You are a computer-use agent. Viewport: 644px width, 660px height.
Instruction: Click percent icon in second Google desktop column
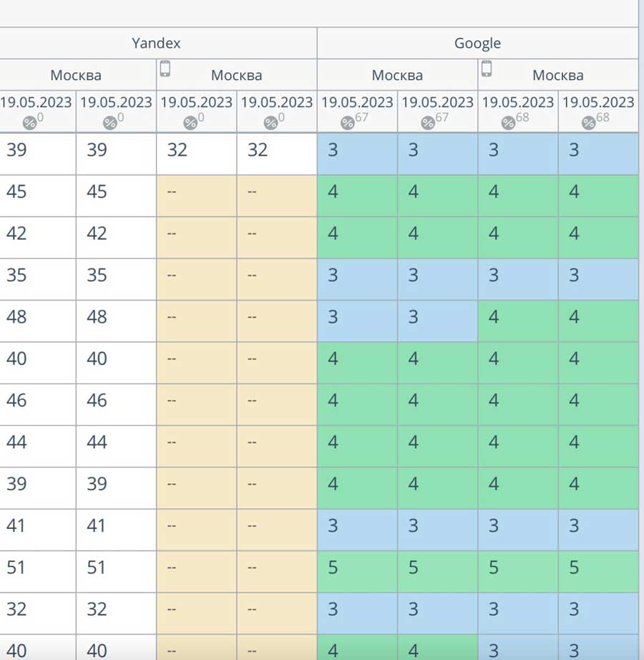coord(427,122)
